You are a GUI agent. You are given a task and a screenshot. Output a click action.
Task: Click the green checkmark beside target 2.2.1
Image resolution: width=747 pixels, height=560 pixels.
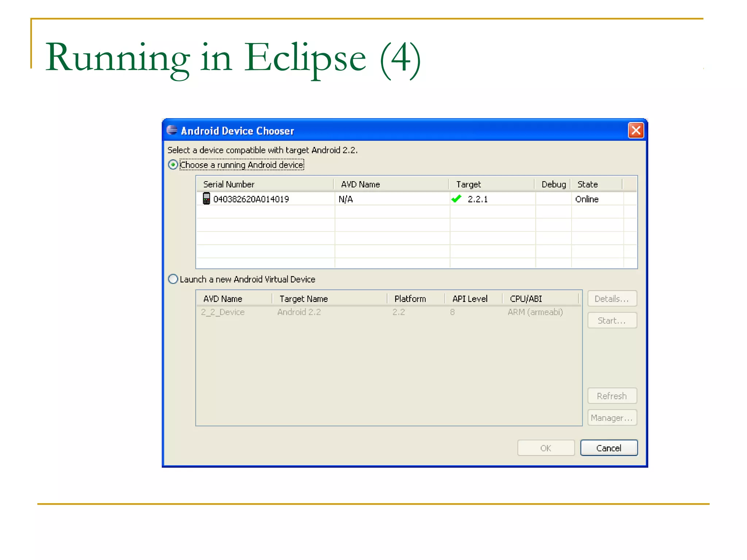coord(456,199)
